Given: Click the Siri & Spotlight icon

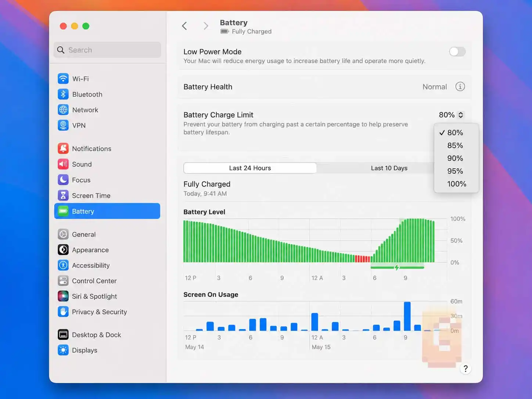Looking at the screenshot, I should click(63, 296).
